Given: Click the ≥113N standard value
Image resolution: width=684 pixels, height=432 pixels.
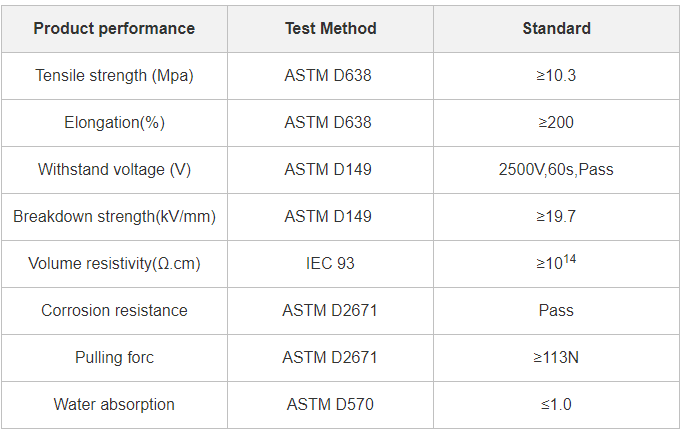Looking at the screenshot, I should coord(556,358).
